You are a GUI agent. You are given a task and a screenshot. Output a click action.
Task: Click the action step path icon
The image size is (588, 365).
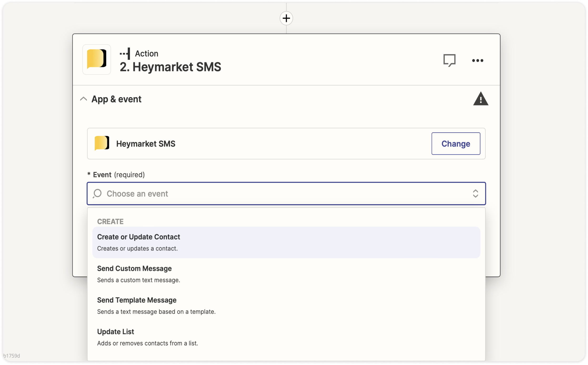(x=125, y=53)
